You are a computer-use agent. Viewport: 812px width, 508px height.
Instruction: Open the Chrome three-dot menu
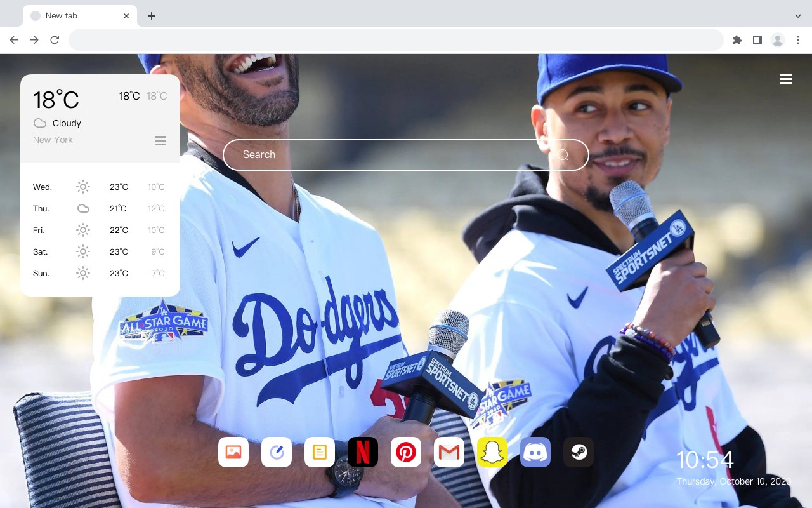798,40
